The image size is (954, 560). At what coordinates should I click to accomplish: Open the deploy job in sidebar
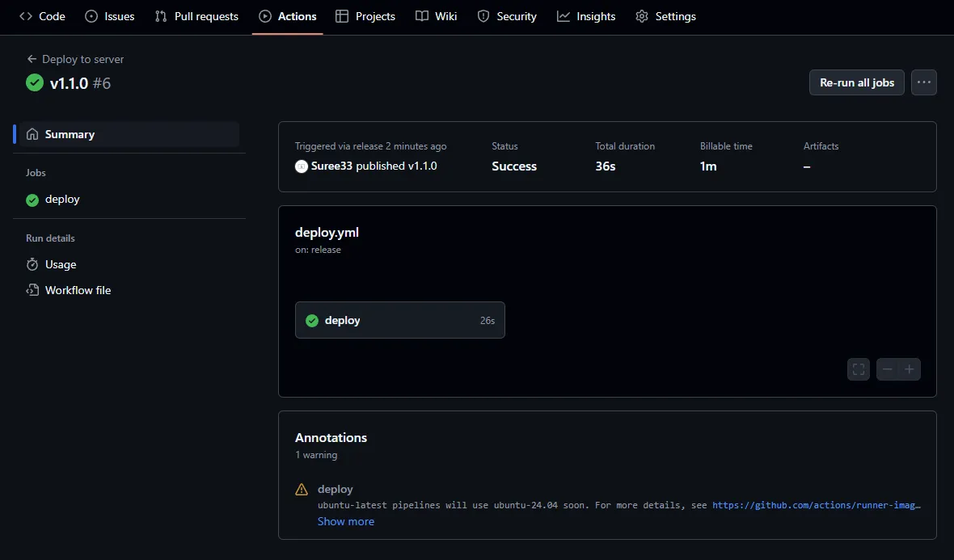(62, 200)
